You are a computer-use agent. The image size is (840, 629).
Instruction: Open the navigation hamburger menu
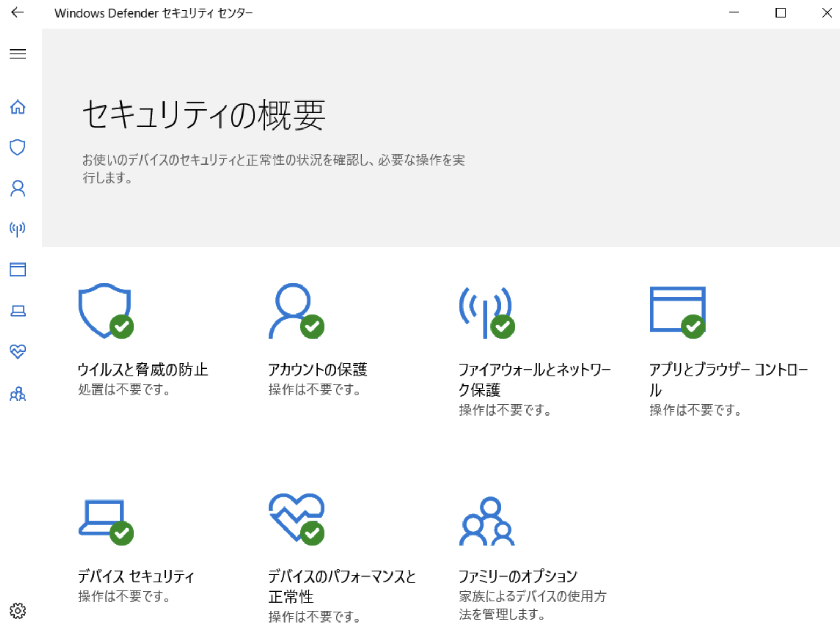[x=18, y=53]
